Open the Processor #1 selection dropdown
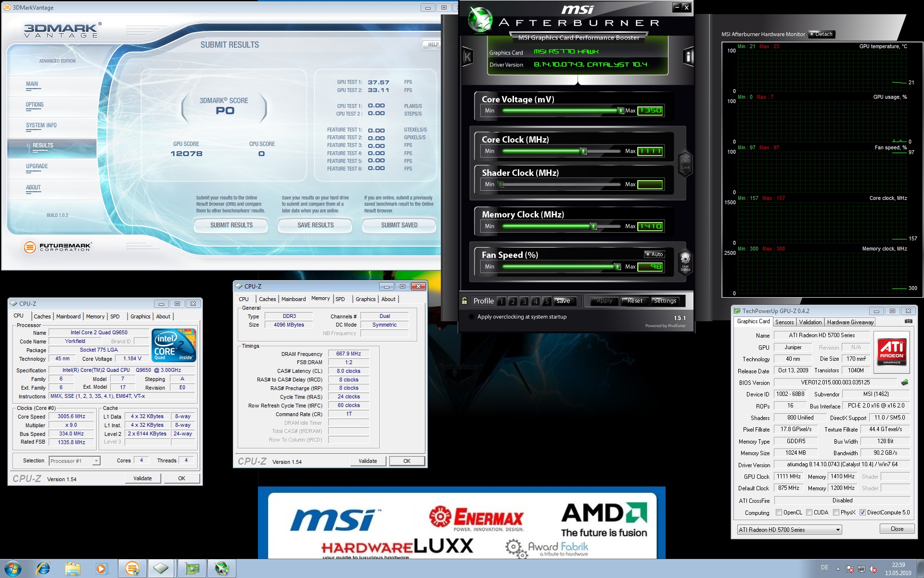The height and width of the screenshot is (578, 924). point(75,461)
